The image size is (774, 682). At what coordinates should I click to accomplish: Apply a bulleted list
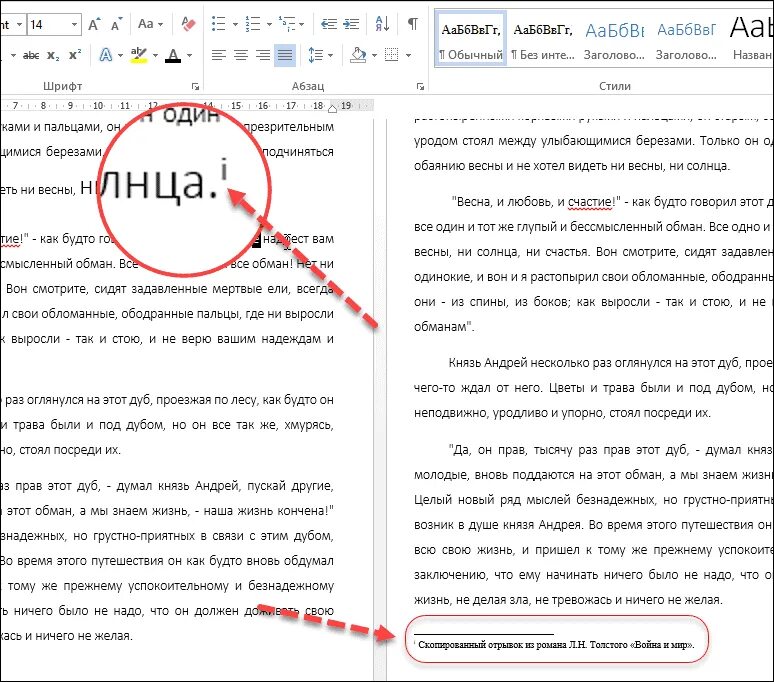(218, 24)
